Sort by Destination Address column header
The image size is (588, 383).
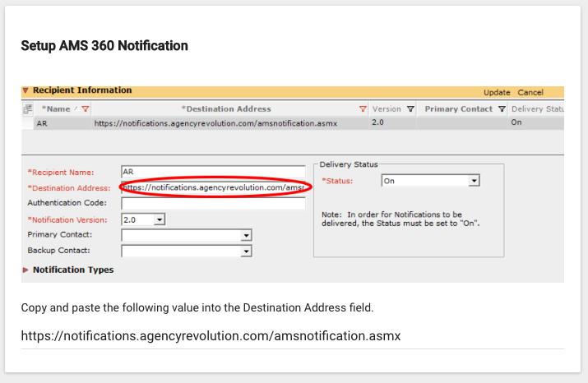click(x=226, y=109)
